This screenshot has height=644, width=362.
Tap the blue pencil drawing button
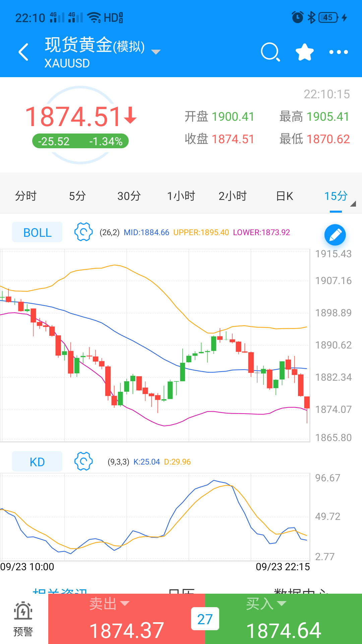pyautogui.click(x=335, y=235)
